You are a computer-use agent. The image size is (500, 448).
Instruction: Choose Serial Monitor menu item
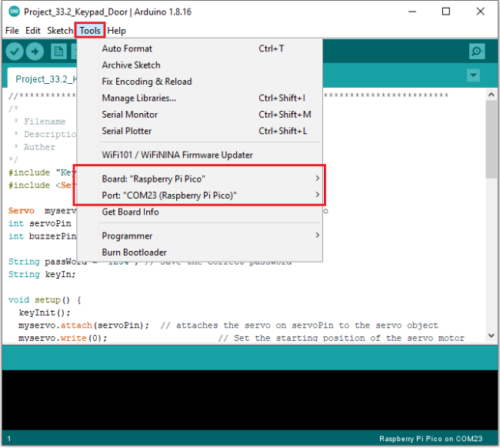[200, 115]
